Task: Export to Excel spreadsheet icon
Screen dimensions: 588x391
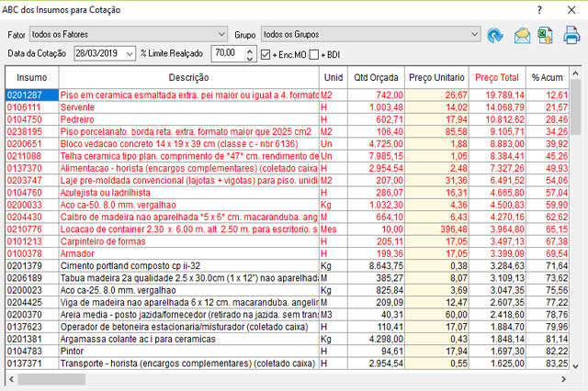Action: click(547, 36)
